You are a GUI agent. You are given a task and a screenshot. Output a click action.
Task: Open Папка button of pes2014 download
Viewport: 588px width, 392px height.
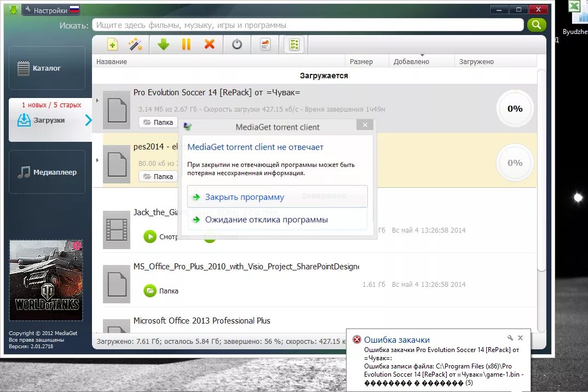(158, 176)
